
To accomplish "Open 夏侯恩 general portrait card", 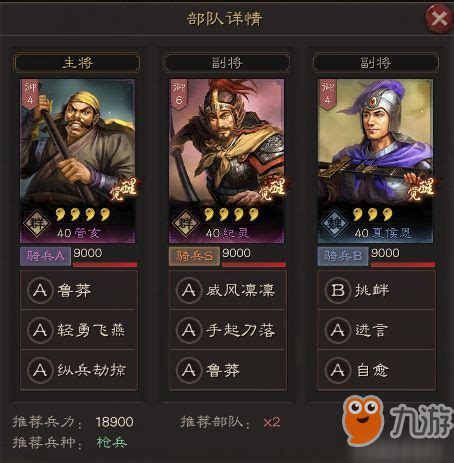I will point(375,161).
